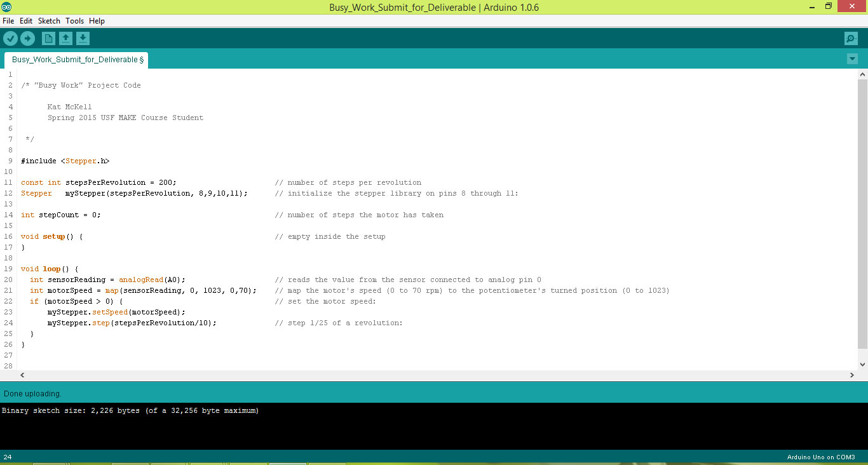The height and width of the screenshot is (465, 868).
Task: Click the horizontal scrollbar left arrow
Action: coord(22,375)
